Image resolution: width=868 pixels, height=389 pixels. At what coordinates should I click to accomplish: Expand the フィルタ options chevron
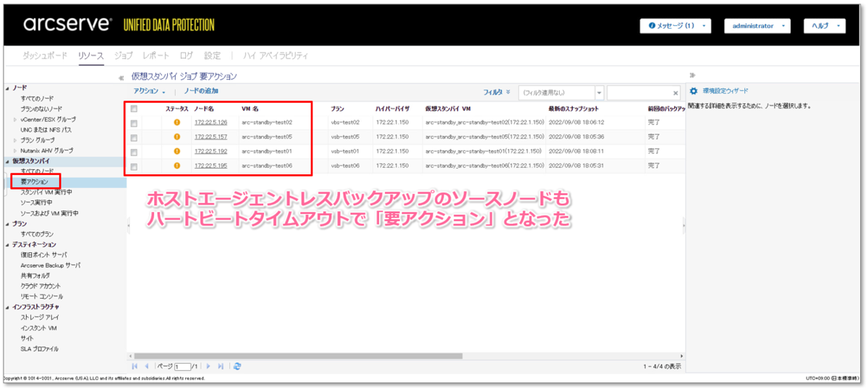pos(508,92)
